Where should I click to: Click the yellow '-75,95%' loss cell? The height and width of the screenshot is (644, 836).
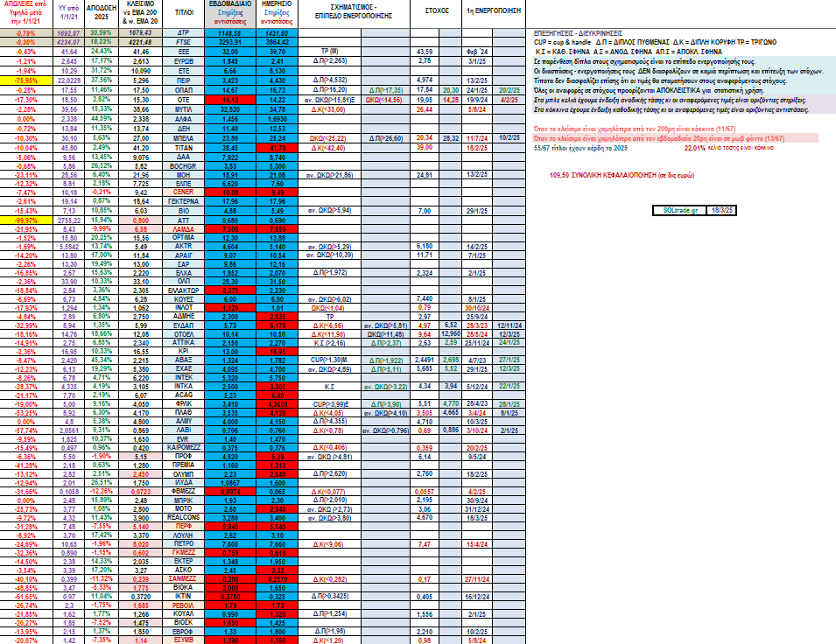(x=26, y=80)
